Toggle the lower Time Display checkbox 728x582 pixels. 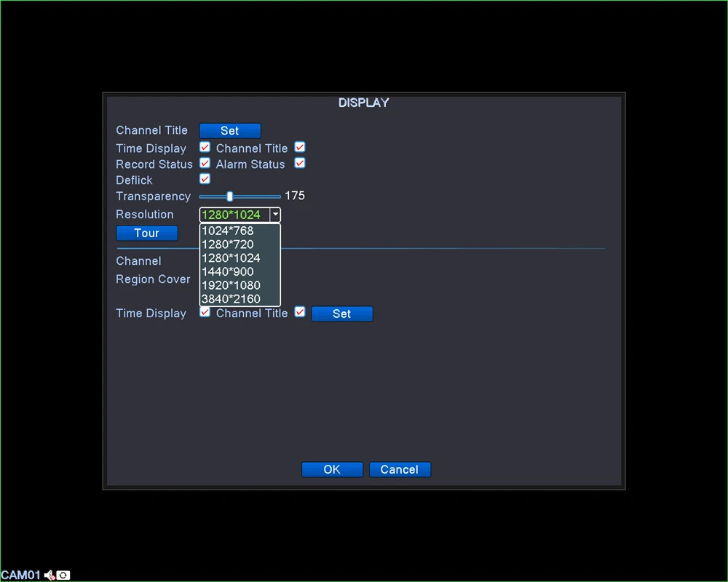pos(205,312)
